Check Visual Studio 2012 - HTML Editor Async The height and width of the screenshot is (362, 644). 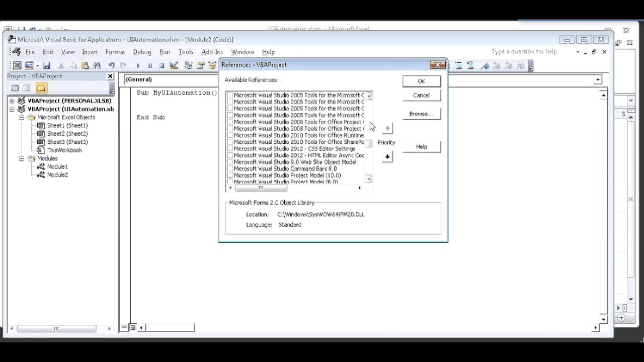[x=230, y=155]
